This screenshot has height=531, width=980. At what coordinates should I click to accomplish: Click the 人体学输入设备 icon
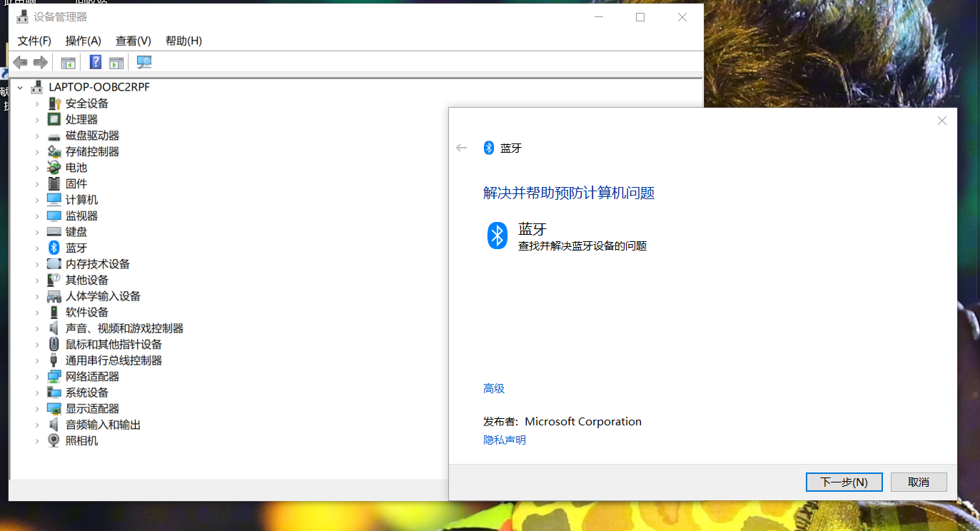click(54, 296)
